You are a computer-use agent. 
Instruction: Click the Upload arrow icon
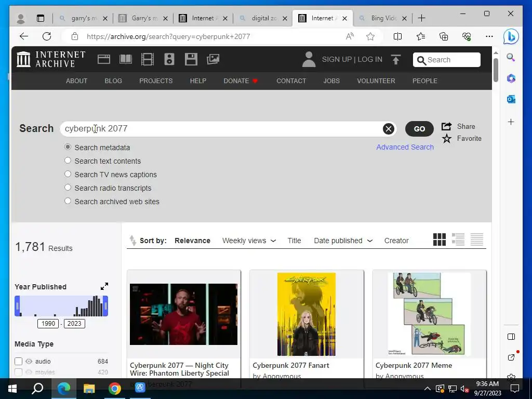(395, 59)
